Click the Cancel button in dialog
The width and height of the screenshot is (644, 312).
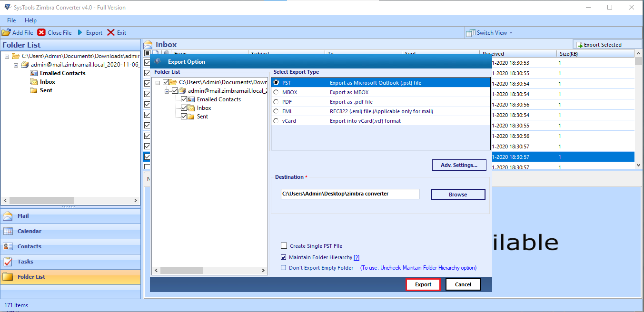coord(463,284)
